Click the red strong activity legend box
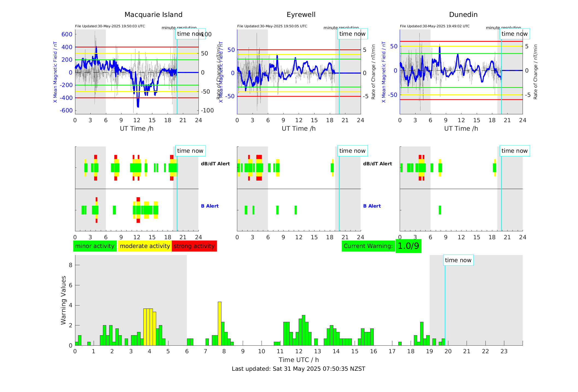 pyautogui.click(x=194, y=246)
